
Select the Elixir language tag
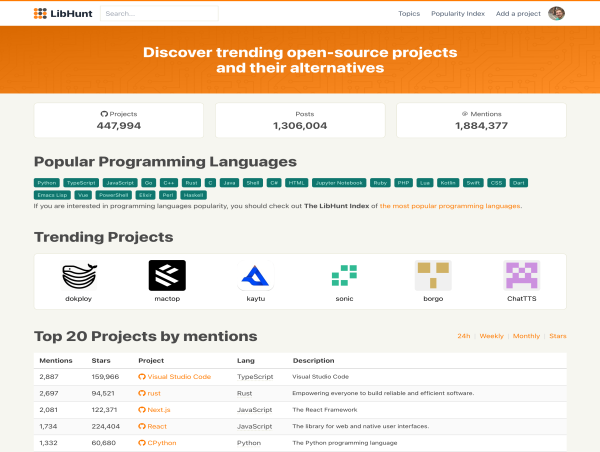(145, 195)
